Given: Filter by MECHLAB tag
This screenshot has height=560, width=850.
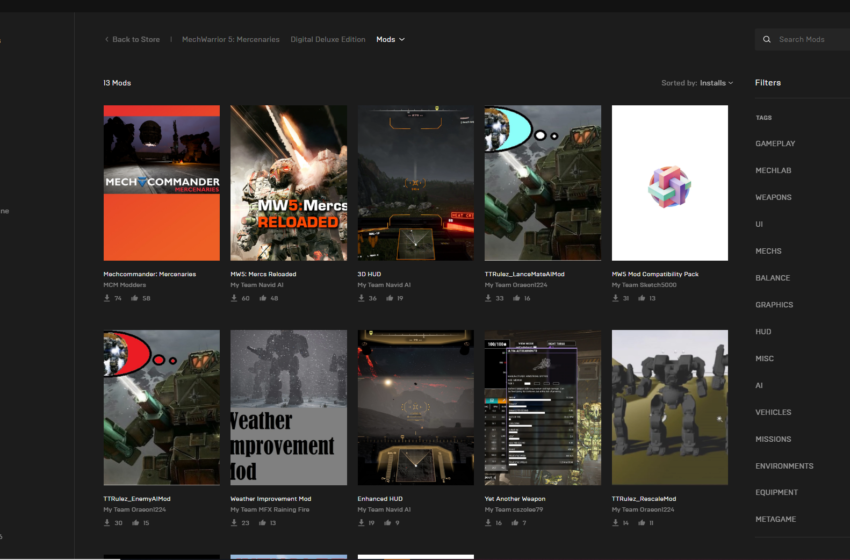Looking at the screenshot, I should coord(774,170).
